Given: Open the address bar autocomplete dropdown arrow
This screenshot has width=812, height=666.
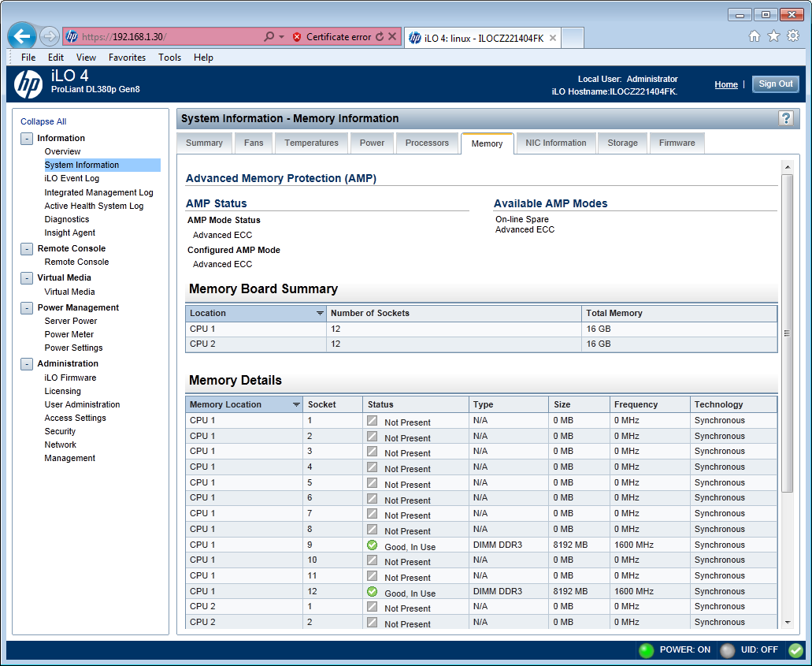Looking at the screenshot, I should (282, 37).
